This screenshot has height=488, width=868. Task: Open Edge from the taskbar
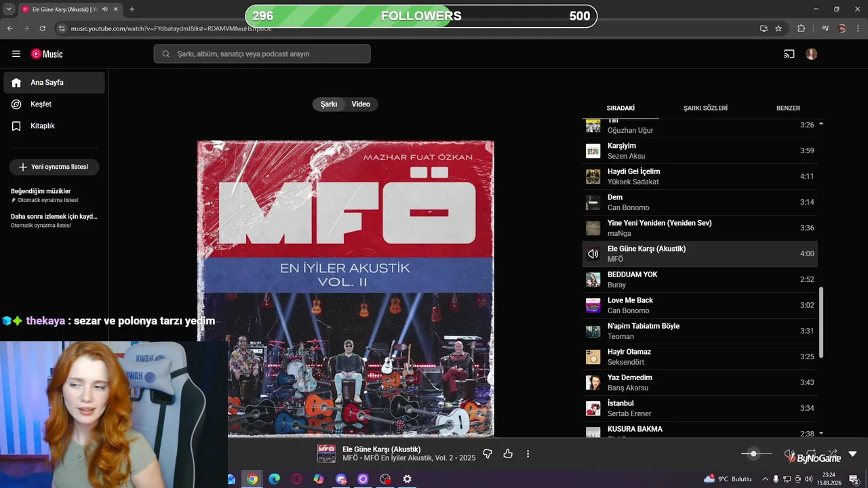click(275, 479)
